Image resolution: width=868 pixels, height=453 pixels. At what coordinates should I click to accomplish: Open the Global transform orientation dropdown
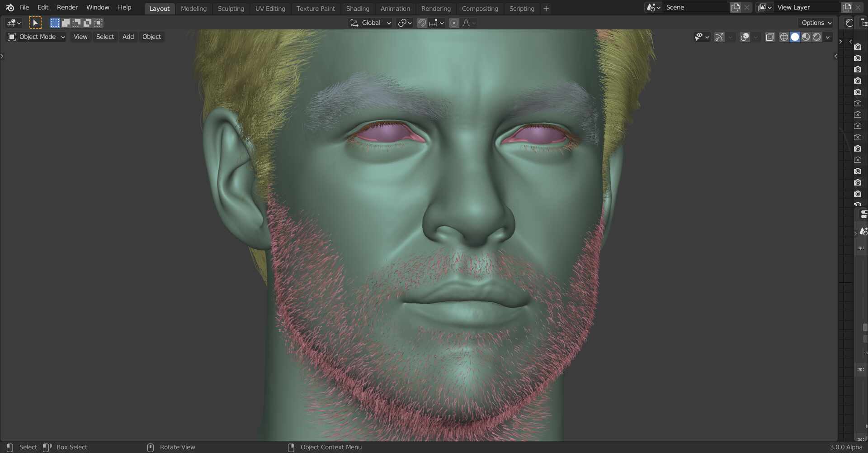point(371,23)
